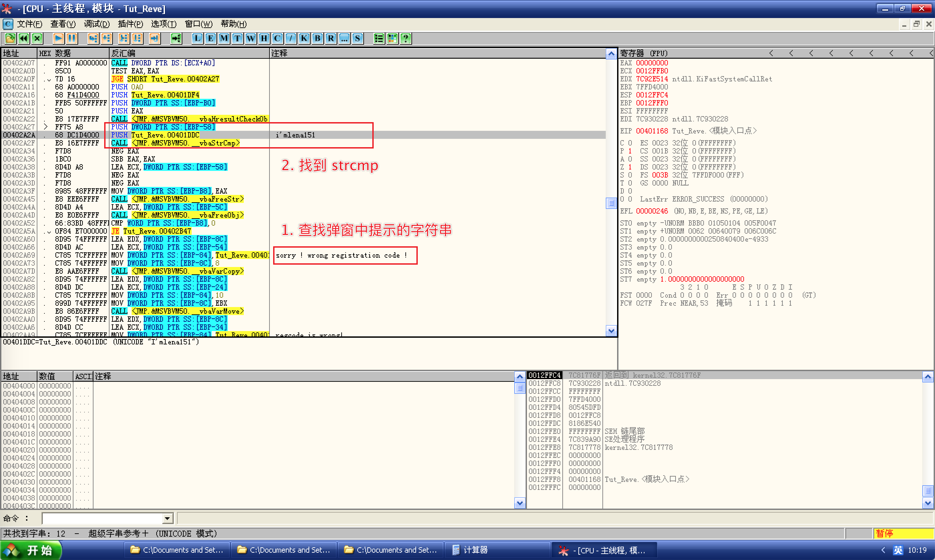This screenshot has width=935, height=560.
Task: Click inside the 命令 command input field
Action: [x=102, y=519]
